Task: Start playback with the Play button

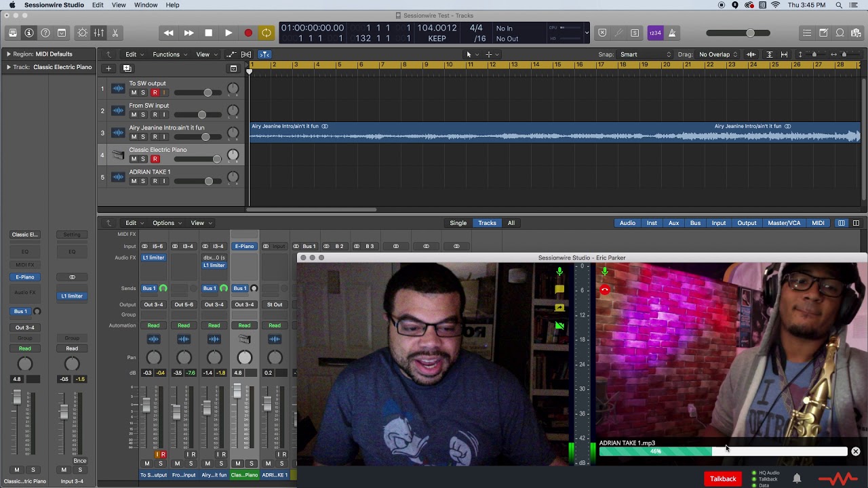Action: click(229, 33)
